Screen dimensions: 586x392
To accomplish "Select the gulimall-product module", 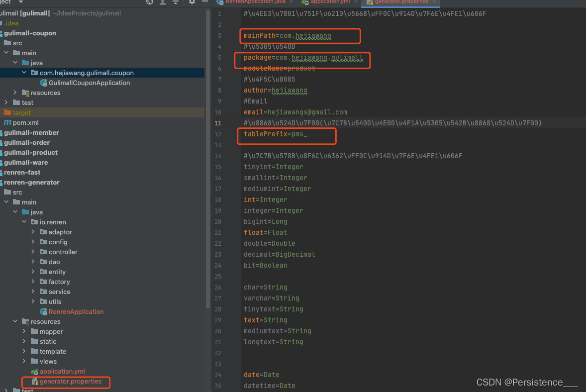I will [x=31, y=152].
